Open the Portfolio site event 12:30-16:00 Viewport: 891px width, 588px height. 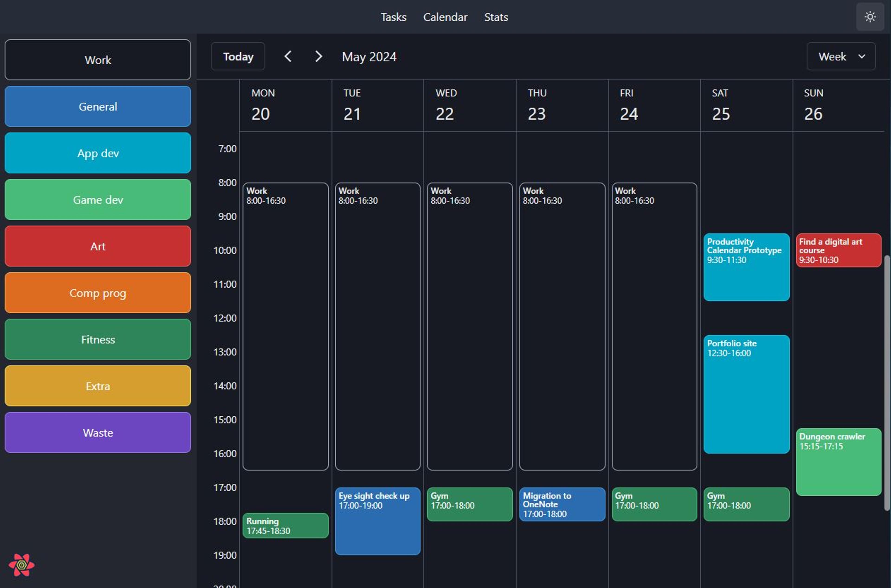tap(747, 394)
